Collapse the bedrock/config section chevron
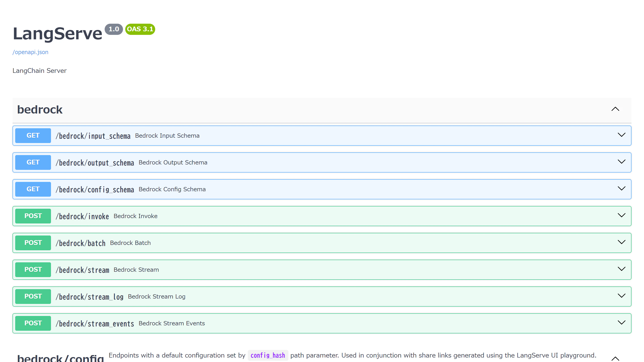The width and height of the screenshot is (644, 362). tap(615, 359)
